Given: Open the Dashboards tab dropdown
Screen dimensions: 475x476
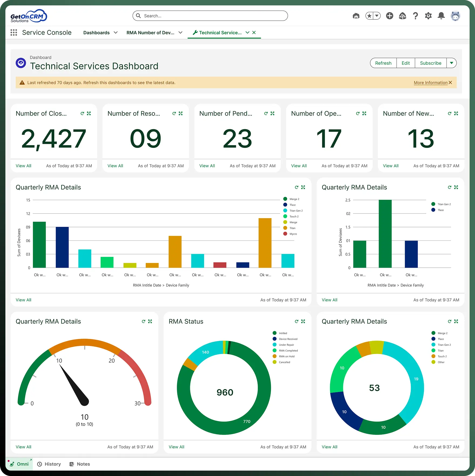Looking at the screenshot, I should pos(116,32).
